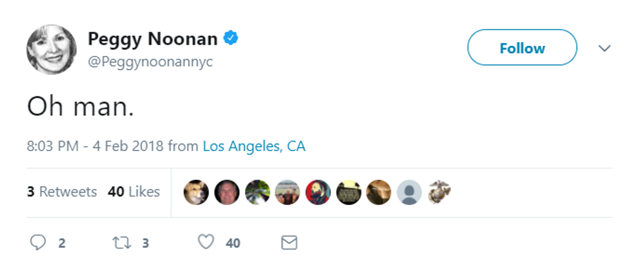This screenshot has height=262, width=644.
Task: Select the tweet text "Oh man."
Action: [80, 106]
